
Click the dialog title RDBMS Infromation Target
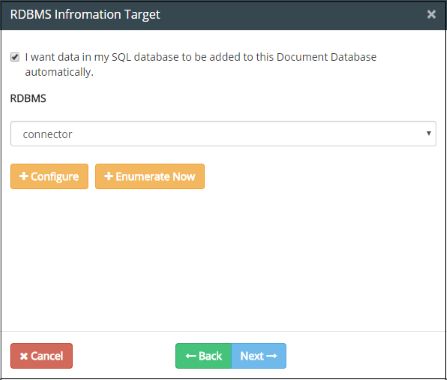[x=85, y=15]
